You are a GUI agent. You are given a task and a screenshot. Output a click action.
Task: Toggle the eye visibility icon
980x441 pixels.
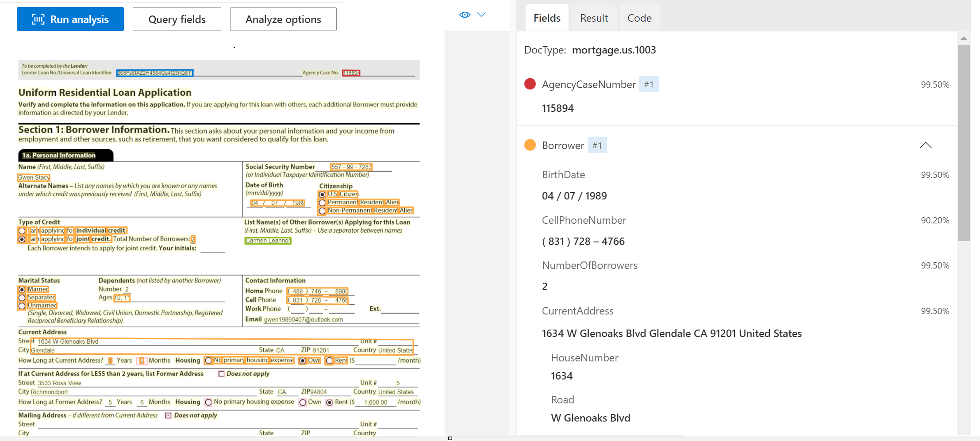tap(465, 15)
